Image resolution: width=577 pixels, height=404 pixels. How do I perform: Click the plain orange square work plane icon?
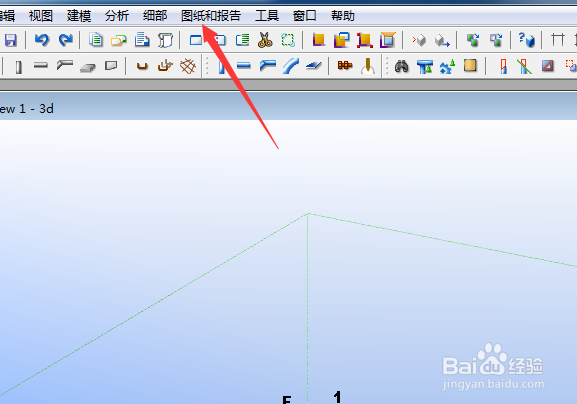point(319,40)
